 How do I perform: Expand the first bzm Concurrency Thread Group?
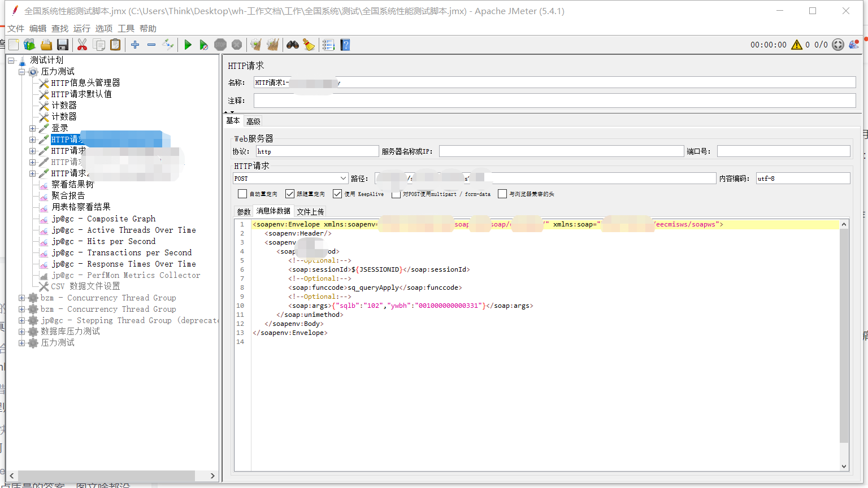coord(21,298)
